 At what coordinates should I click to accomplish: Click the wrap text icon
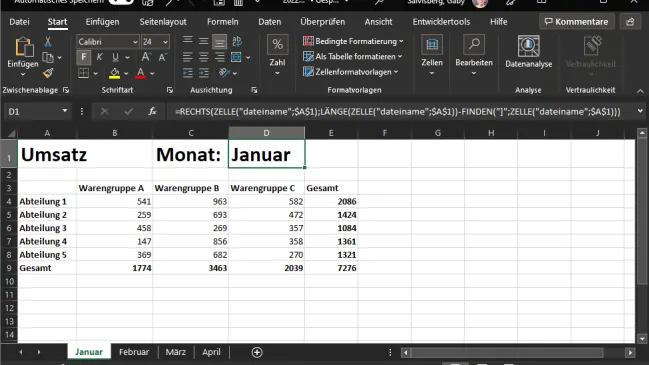click(x=237, y=41)
